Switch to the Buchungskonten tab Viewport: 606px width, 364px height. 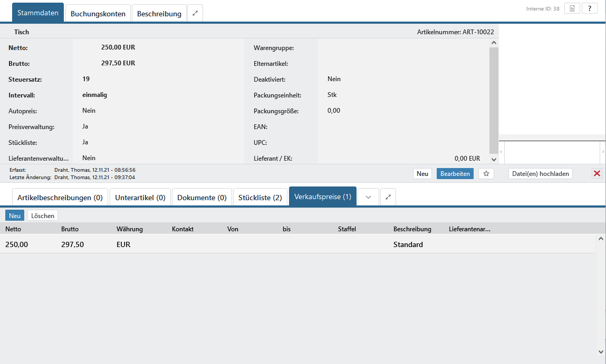(x=98, y=14)
